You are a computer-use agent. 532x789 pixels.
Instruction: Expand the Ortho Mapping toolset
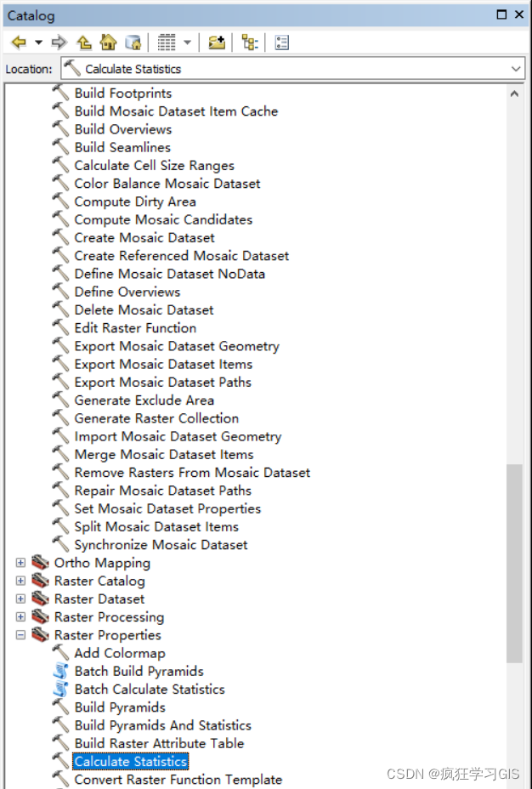(x=20, y=563)
